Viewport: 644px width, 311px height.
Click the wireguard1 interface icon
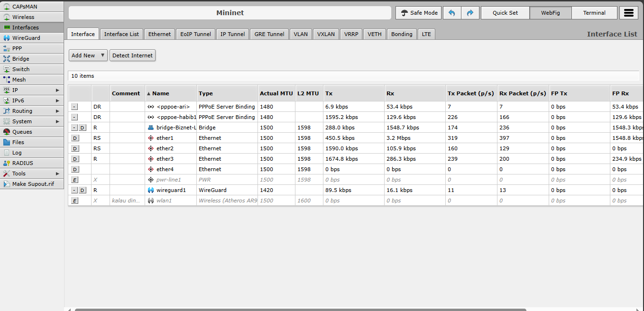tap(151, 190)
